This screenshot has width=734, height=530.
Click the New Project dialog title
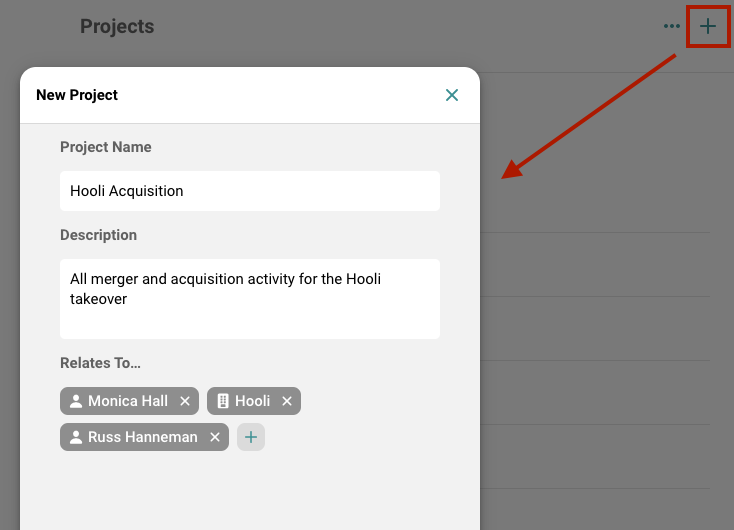77,95
